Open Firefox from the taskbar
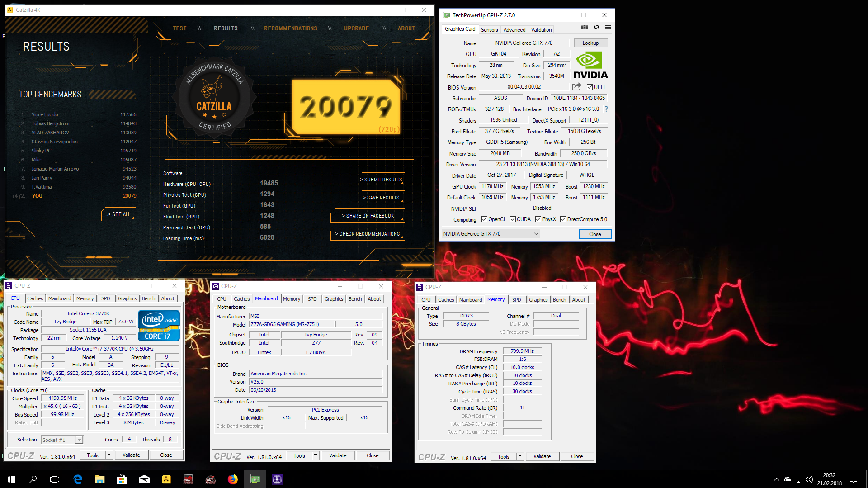This screenshot has height=488, width=868. coord(233,479)
